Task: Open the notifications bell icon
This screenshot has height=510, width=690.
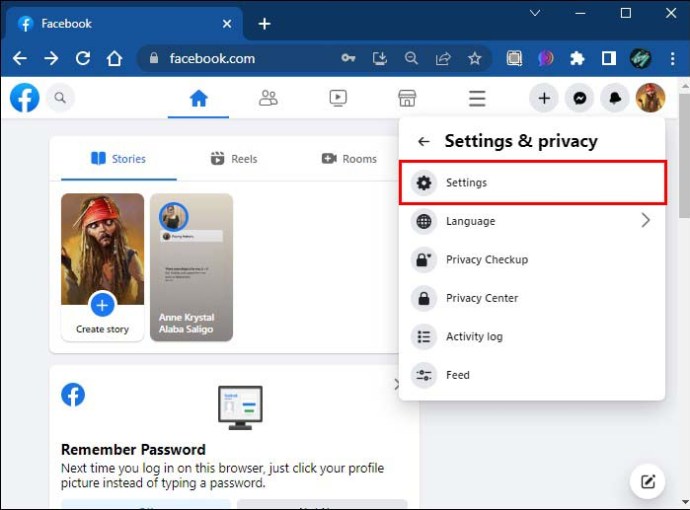Action: pos(614,98)
